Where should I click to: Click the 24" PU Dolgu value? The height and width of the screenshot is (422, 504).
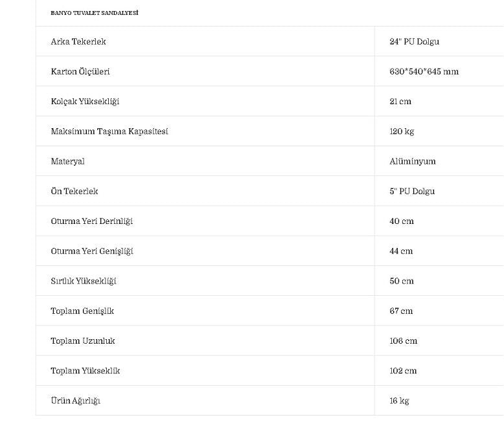pyautogui.click(x=414, y=41)
